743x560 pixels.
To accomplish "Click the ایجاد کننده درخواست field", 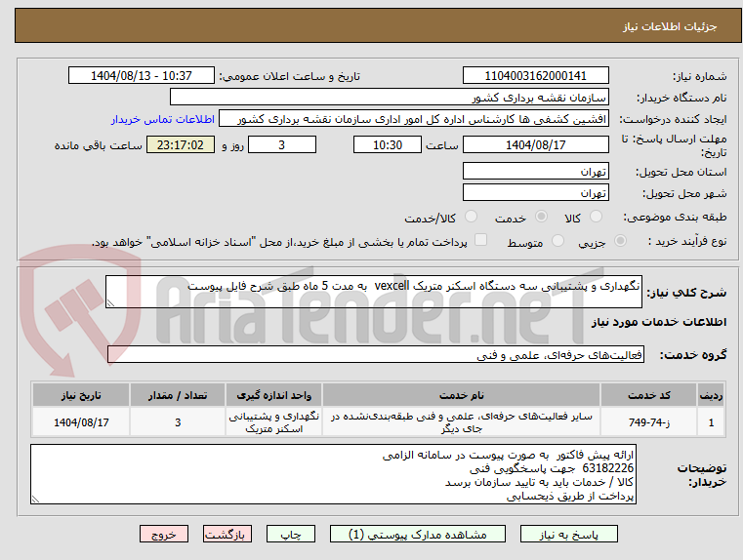I will coord(414,119).
